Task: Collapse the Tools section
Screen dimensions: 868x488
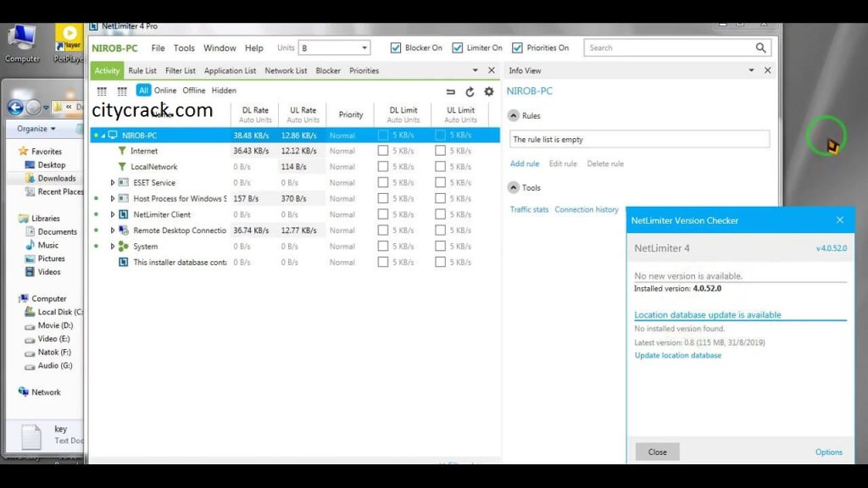Action: 514,187
